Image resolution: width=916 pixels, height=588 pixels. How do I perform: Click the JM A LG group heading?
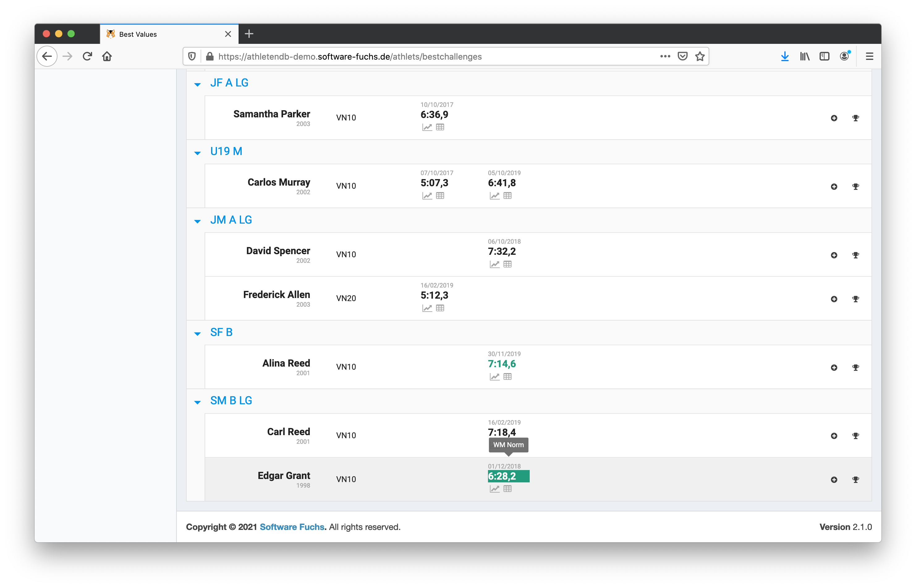[x=231, y=220]
